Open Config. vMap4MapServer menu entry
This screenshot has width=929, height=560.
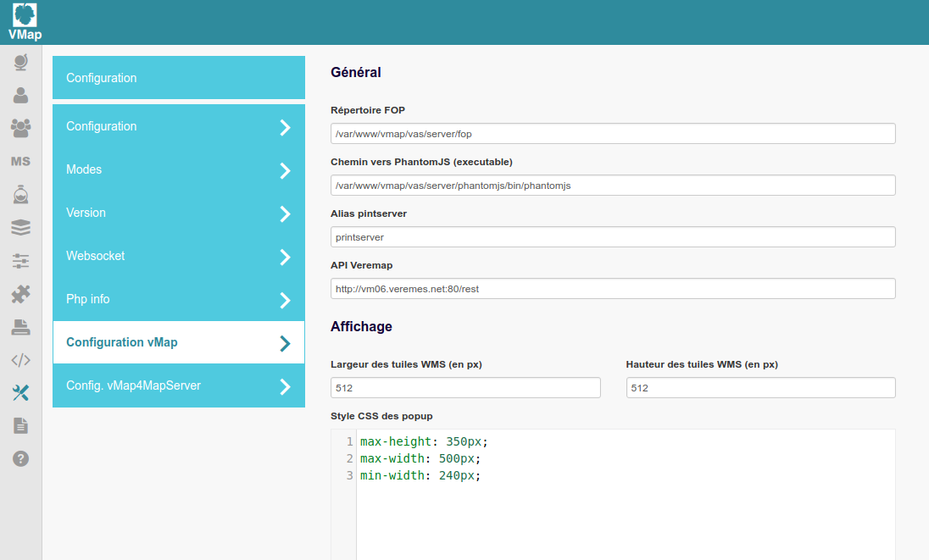(x=179, y=386)
